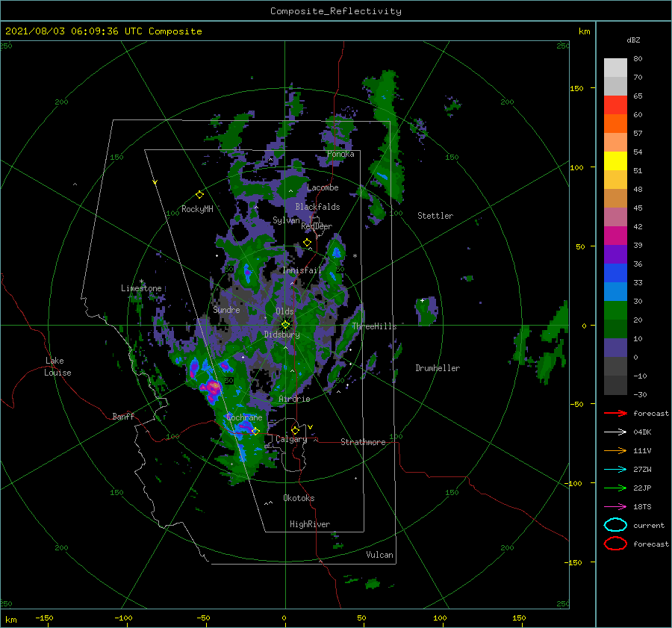Click the white 04DK arrow legend icon
672x628 pixels.
tap(615, 432)
